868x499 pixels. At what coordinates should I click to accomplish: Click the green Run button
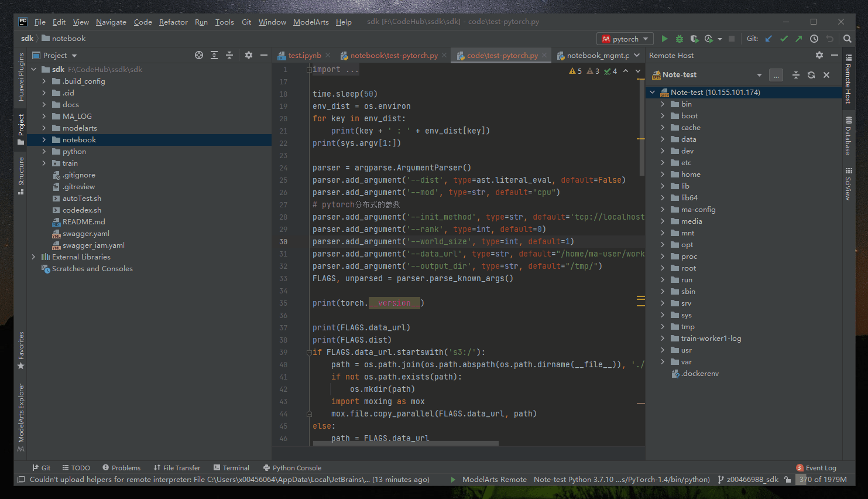pos(664,39)
